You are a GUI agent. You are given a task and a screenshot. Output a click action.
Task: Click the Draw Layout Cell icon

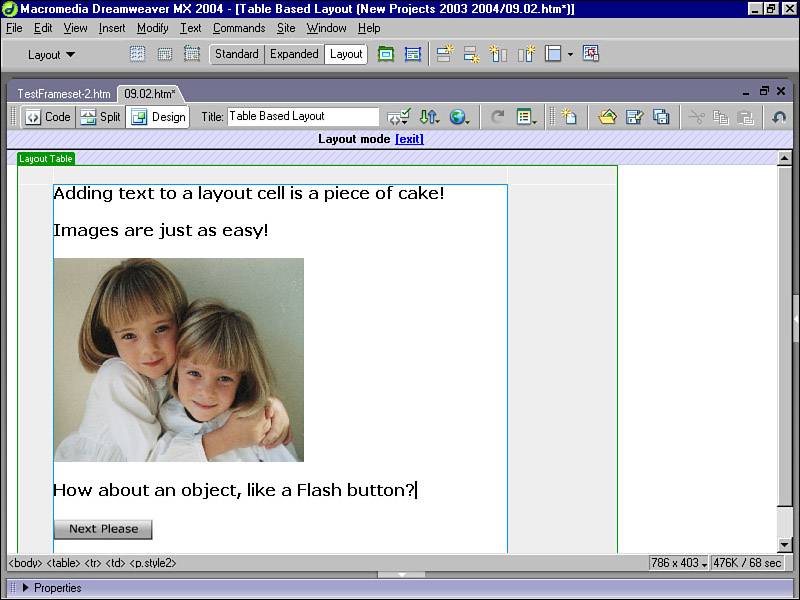pos(412,54)
